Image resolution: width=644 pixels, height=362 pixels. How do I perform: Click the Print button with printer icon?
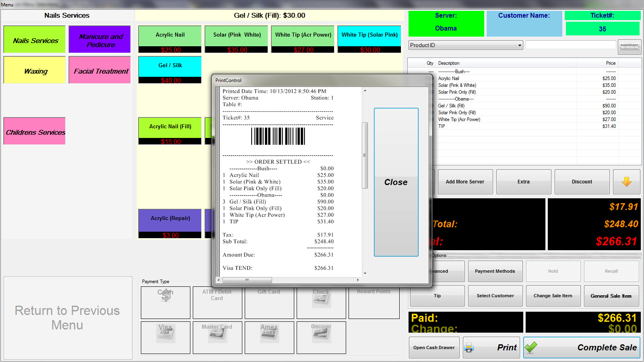[491, 348]
